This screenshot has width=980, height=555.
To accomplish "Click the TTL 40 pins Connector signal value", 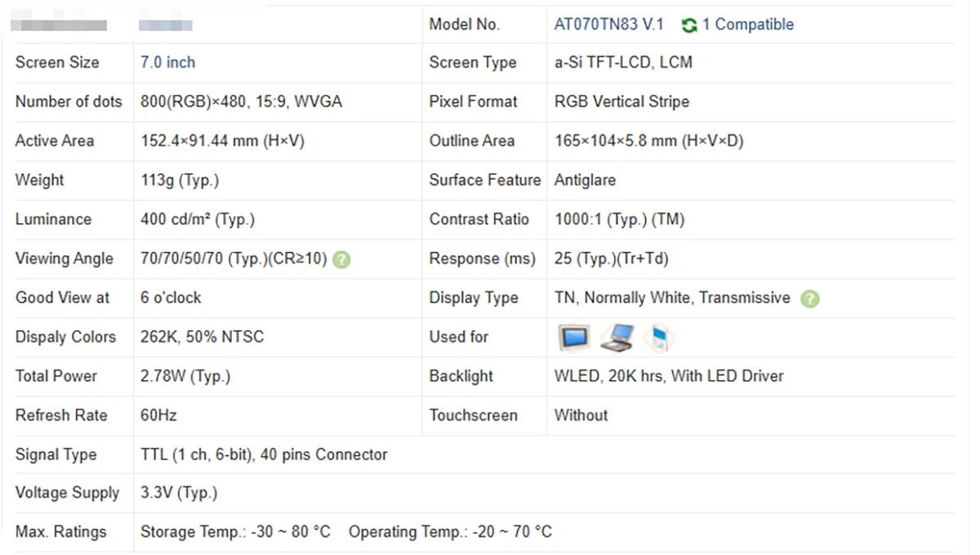I will (x=264, y=454).
